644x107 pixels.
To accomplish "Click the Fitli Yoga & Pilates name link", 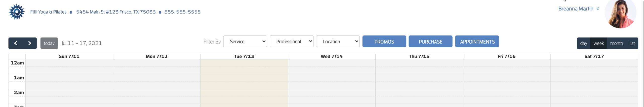I will tap(48, 12).
